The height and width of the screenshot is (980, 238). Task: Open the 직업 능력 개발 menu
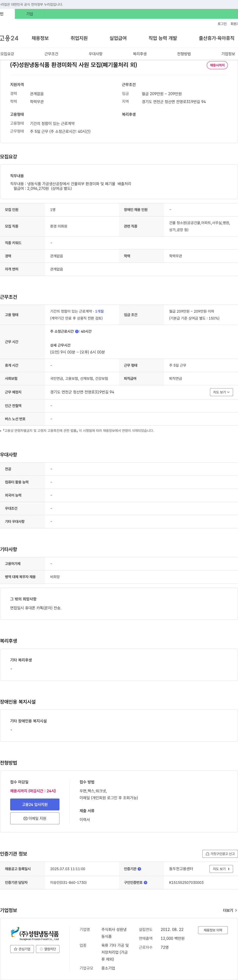tap(163, 38)
